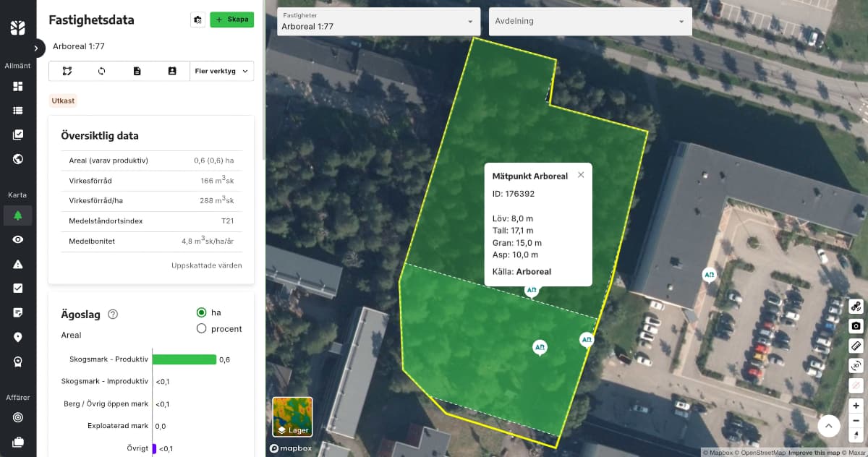Click the edit polygon boundary tool icon
The width and height of the screenshot is (868, 457).
click(67, 71)
